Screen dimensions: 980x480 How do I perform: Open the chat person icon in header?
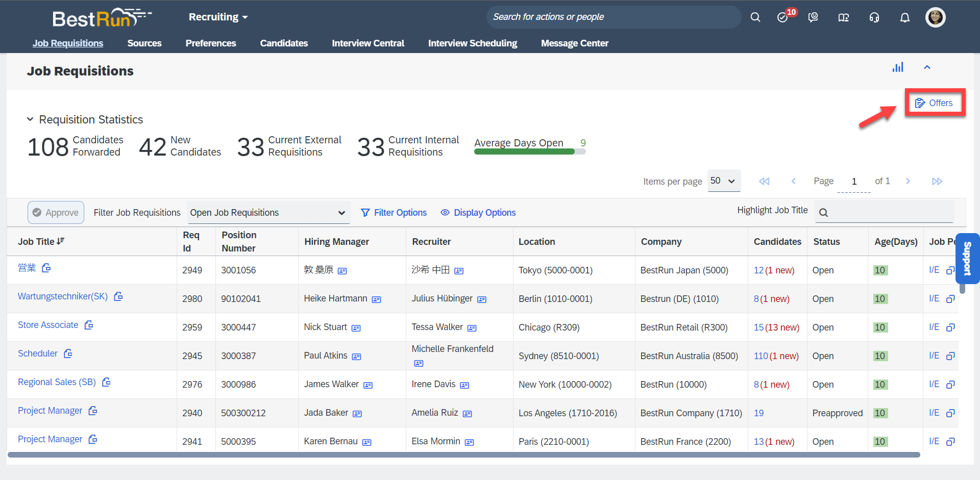813,17
